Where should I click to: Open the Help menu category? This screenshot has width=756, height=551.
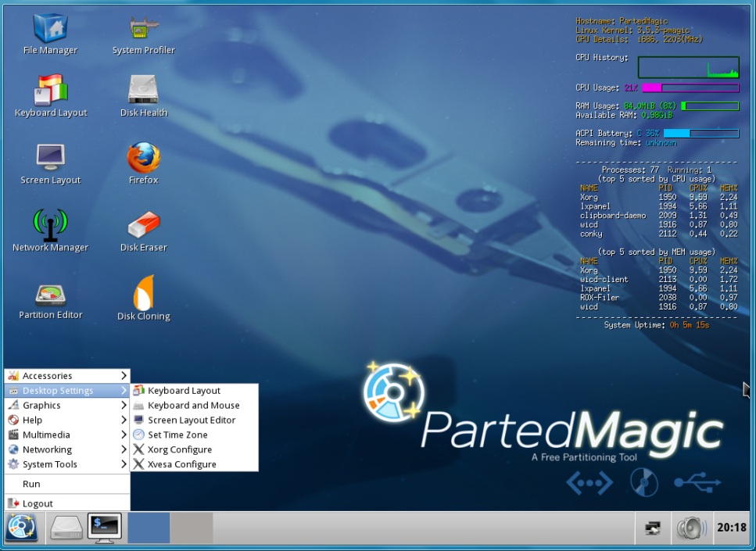click(67, 420)
